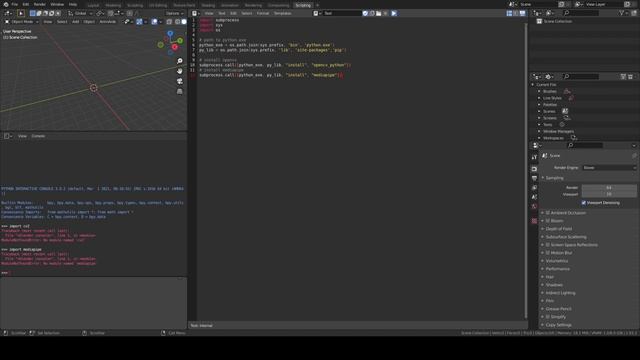The width and height of the screenshot is (640, 360).
Task: Open console editor type dropdown
Action: (8, 136)
